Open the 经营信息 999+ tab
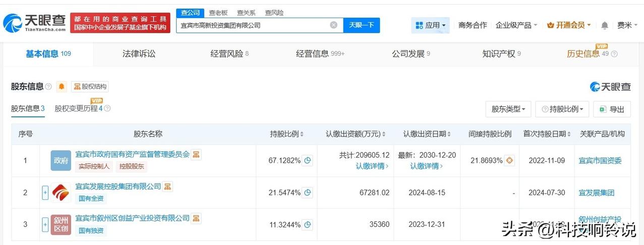644x245 pixels. pyautogui.click(x=320, y=54)
